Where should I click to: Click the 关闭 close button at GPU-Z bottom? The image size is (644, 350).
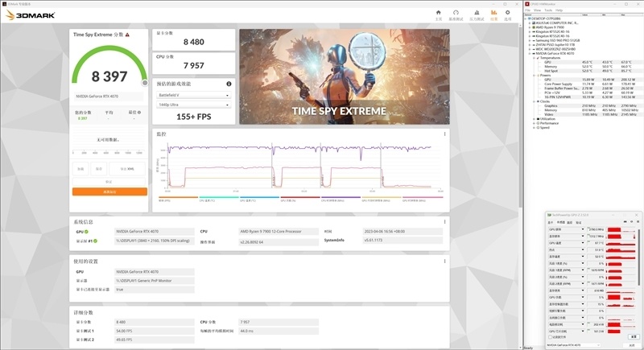632,345
